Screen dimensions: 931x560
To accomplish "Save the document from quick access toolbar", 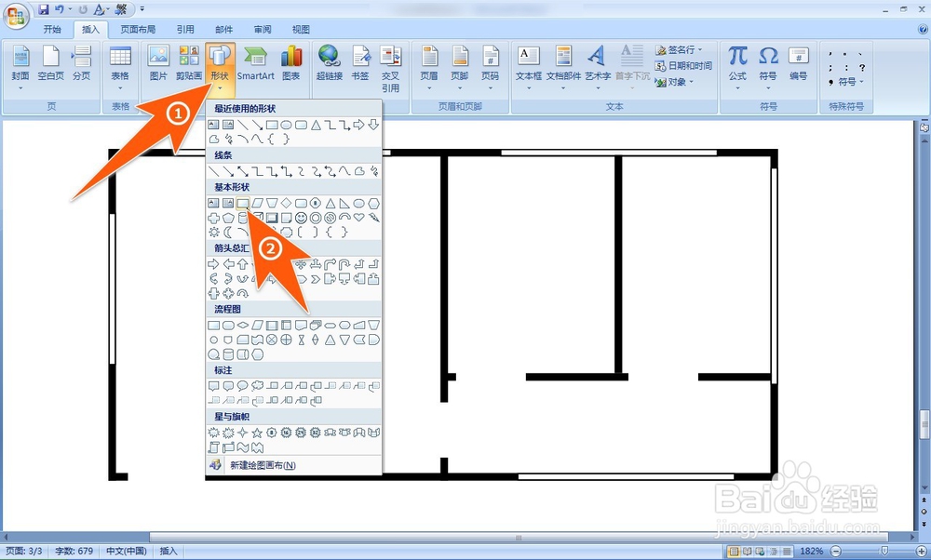I will pyautogui.click(x=44, y=9).
